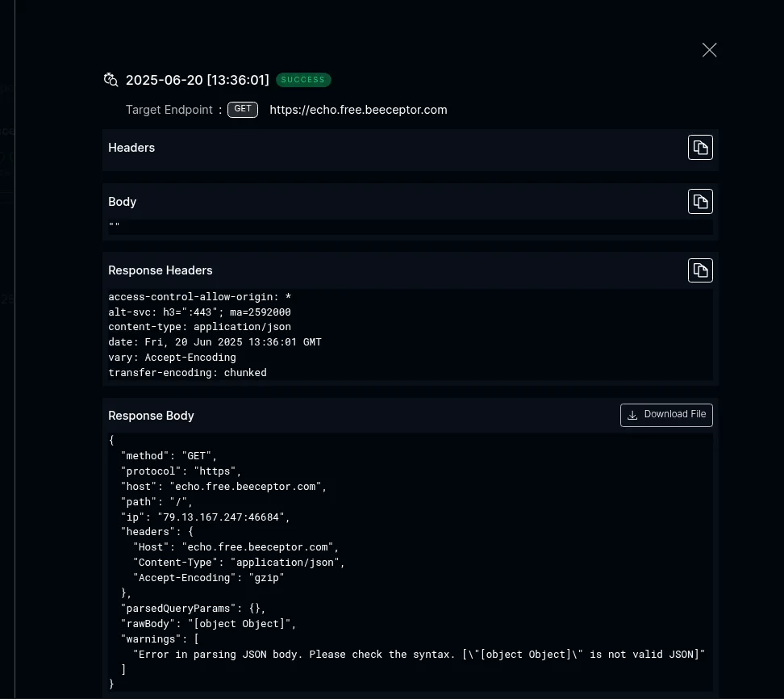Click the "rawBody" line in Response Body
The height and width of the screenshot is (699, 784).
(x=209, y=624)
